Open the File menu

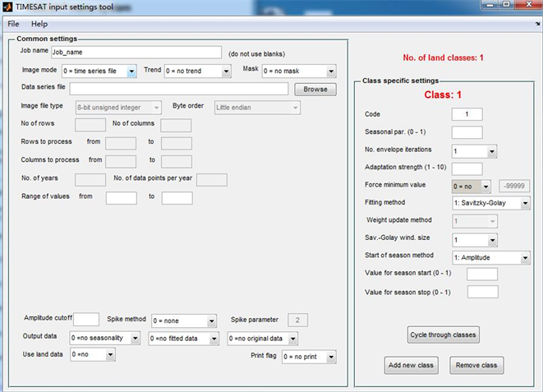point(13,25)
